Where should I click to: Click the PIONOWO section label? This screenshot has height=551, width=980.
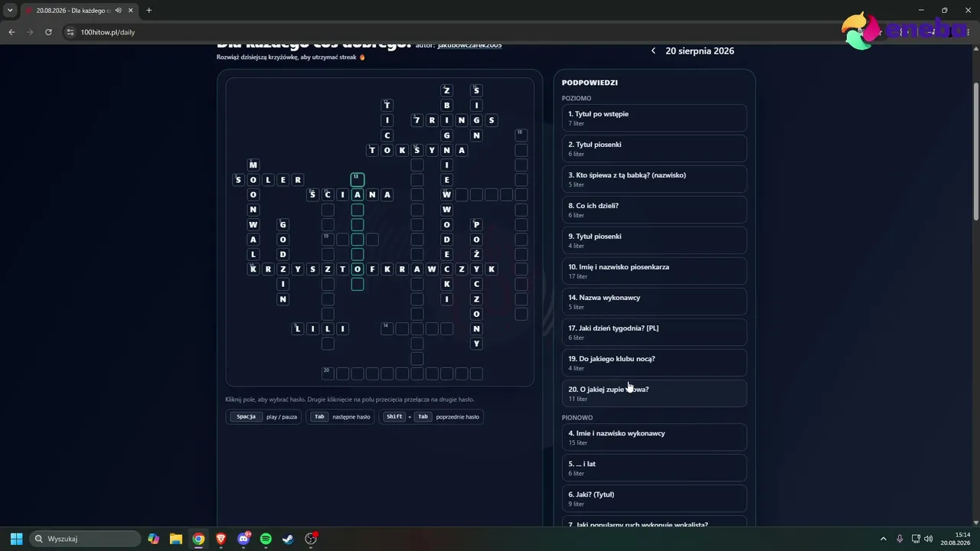[x=577, y=418]
